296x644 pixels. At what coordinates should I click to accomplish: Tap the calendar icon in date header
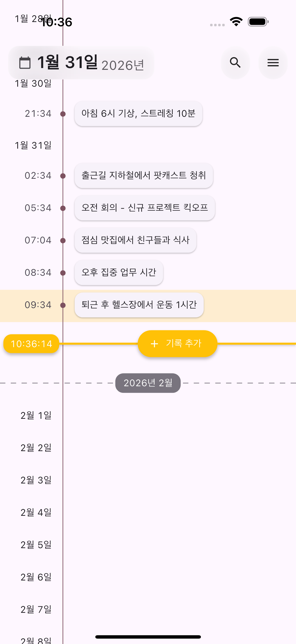[25, 63]
